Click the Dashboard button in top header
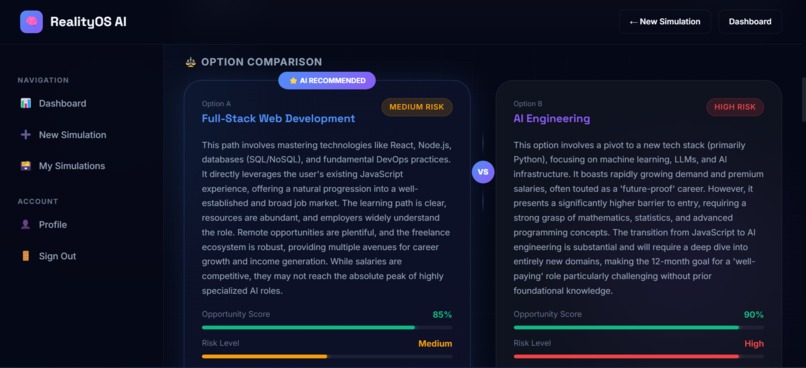This screenshot has height=368, width=806. point(750,22)
